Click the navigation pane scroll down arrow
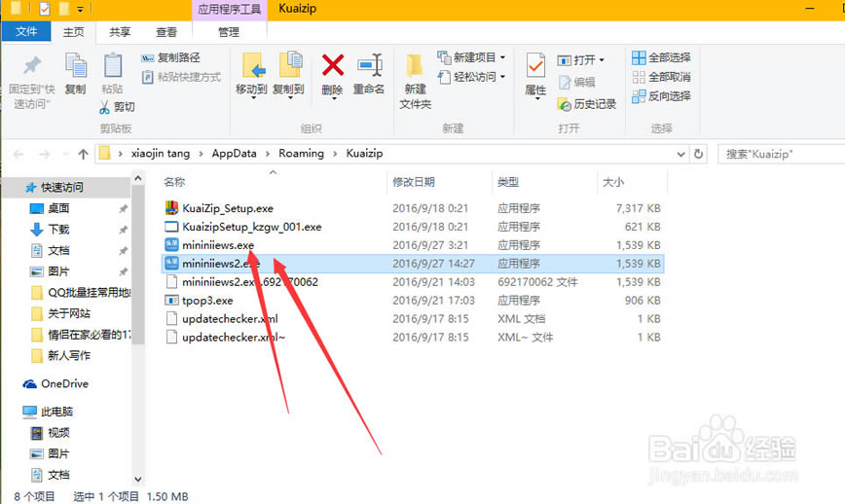 coord(138,479)
